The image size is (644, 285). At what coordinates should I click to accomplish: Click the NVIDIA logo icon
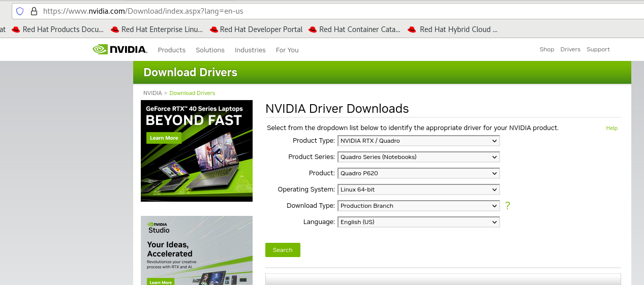tap(120, 49)
